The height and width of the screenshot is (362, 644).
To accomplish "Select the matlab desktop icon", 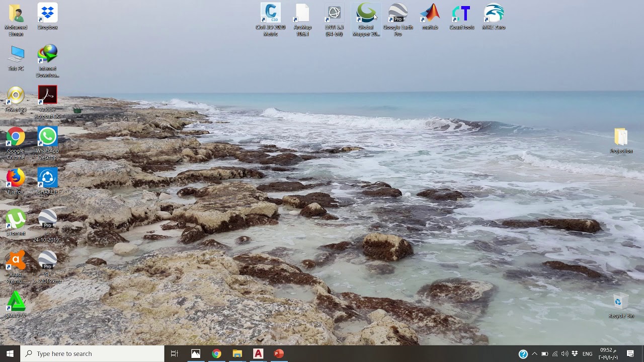I will (x=430, y=17).
